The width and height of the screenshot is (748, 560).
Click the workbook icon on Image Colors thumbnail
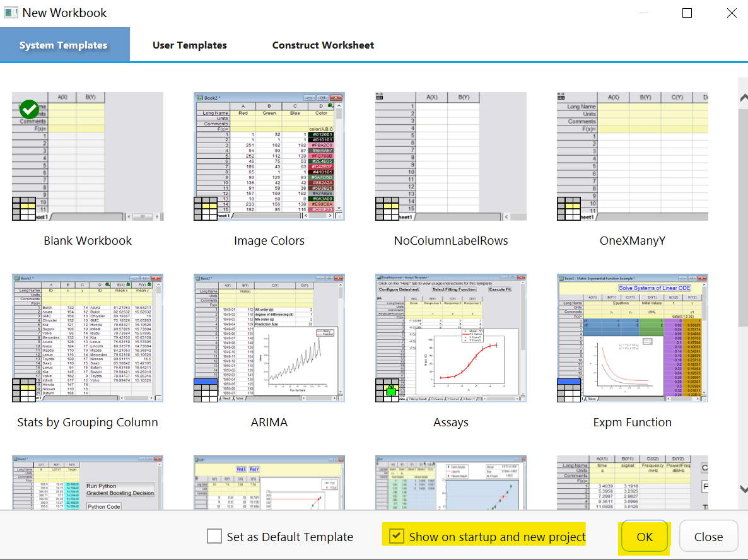(x=206, y=209)
